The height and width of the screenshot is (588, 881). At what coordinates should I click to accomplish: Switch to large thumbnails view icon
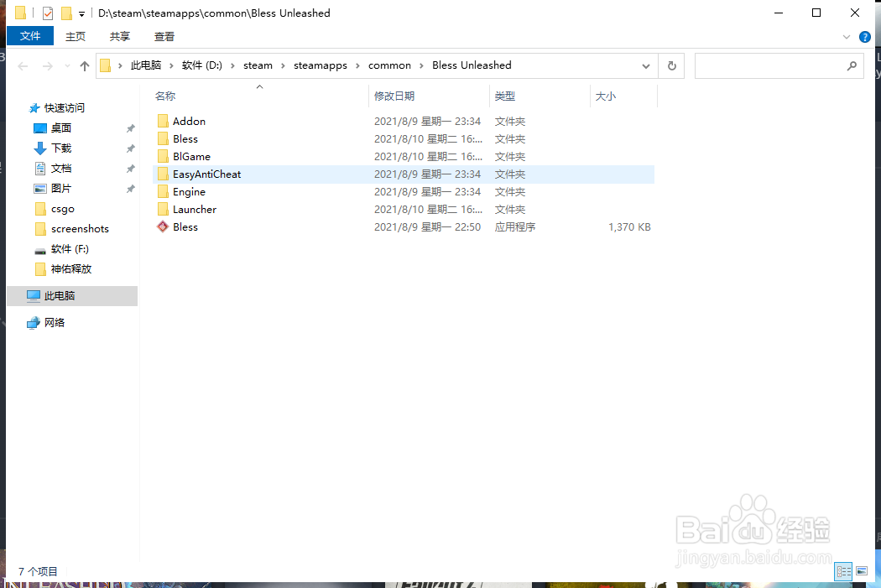862,572
